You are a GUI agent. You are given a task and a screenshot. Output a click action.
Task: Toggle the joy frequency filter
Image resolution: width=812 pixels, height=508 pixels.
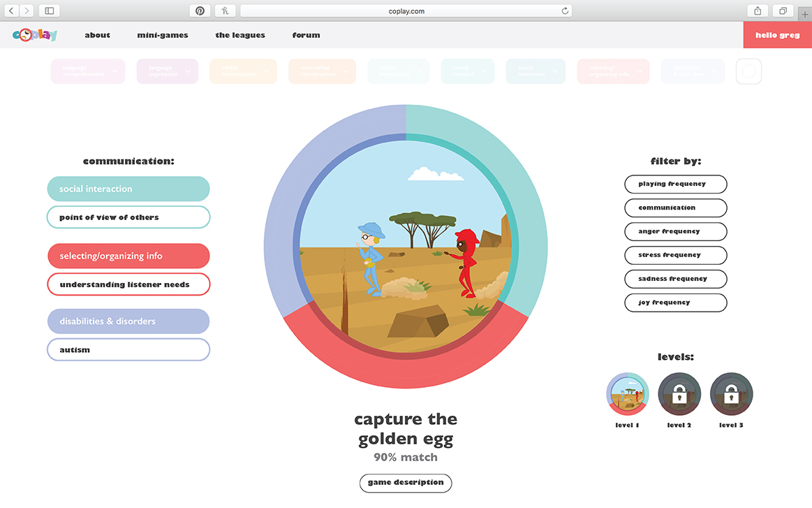pos(675,302)
